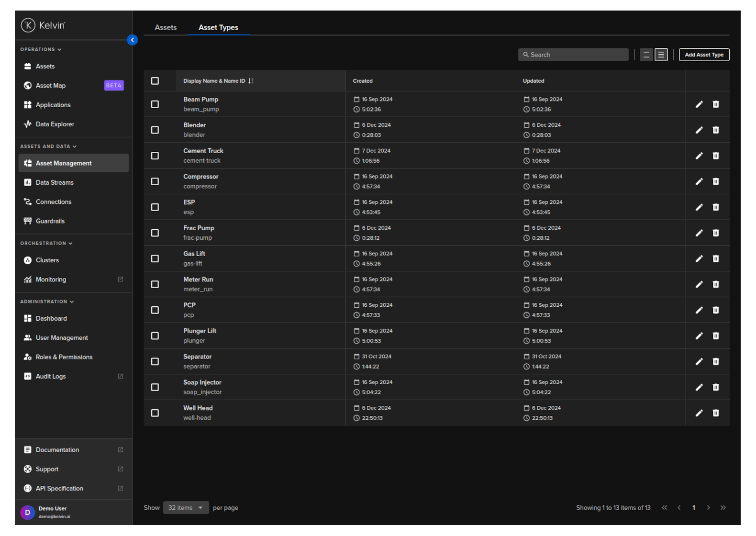
Task: Switch to the Assets tab
Action: [166, 28]
